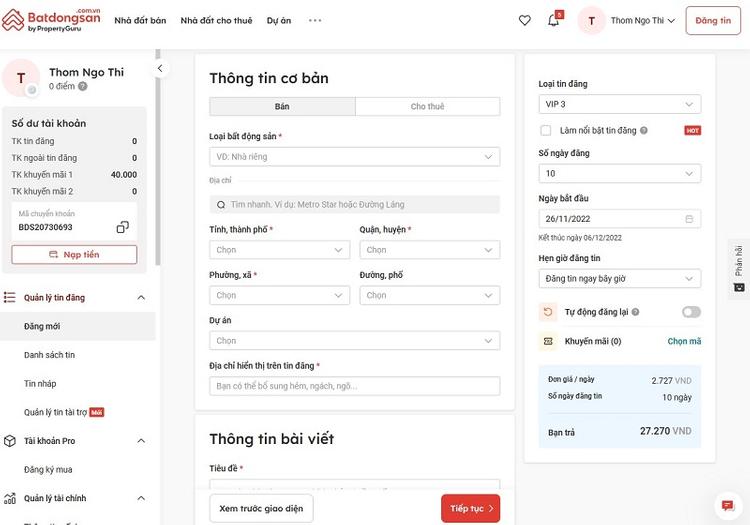Screen dimensions: 750x525
Task: Open the three-dots more menu in header
Action: coord(314,20)
